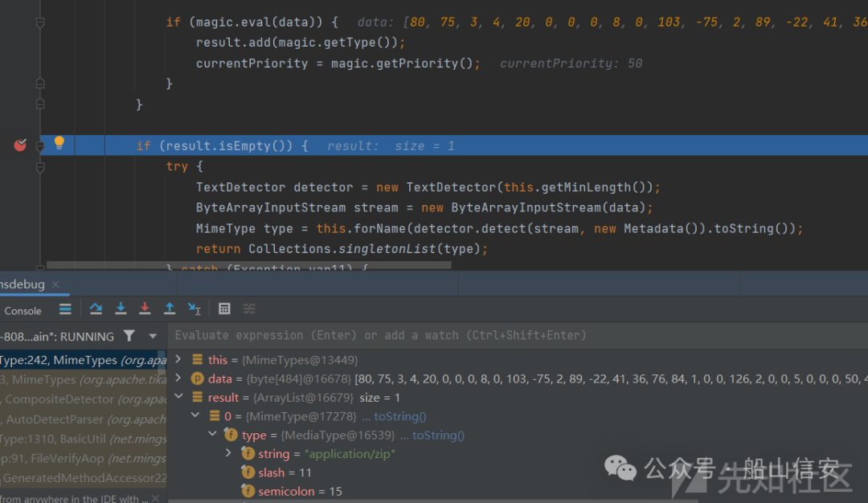This screenshot has width=868, height=503.
Task: Collapse the 'type = MediaType@16539' node
Action: click(212, 435)
